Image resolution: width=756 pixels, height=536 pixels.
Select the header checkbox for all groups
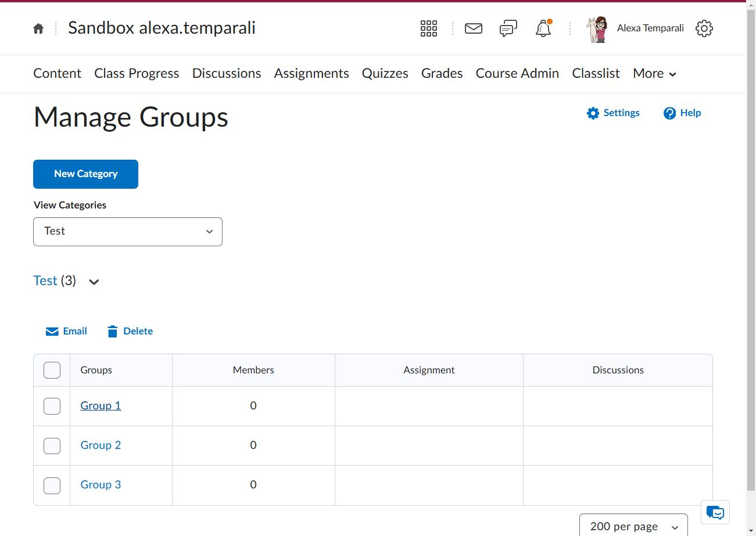[x=52, y=370]
